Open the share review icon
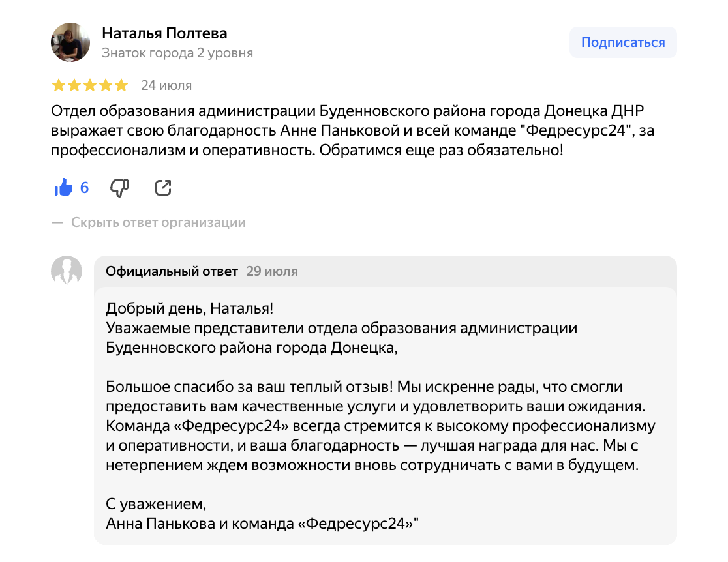The width and height of the screenshot is (728, 562). point(162,187)
